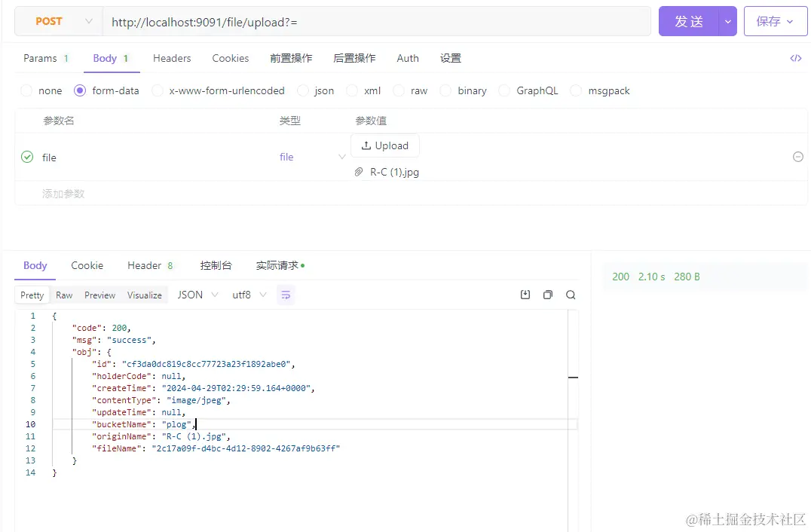Image resolution: width=811 pixels, height=532 pixels.
Task: Click the Upload file button
Action: (385, 145)
